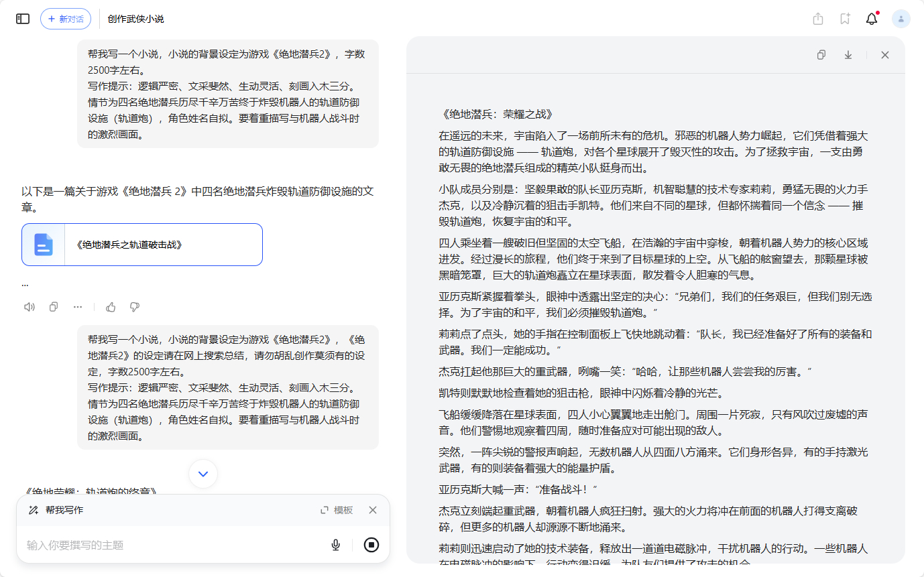The image size is (924, 577).
Task: Open the user avatar menu
Action: pos(901,19)
